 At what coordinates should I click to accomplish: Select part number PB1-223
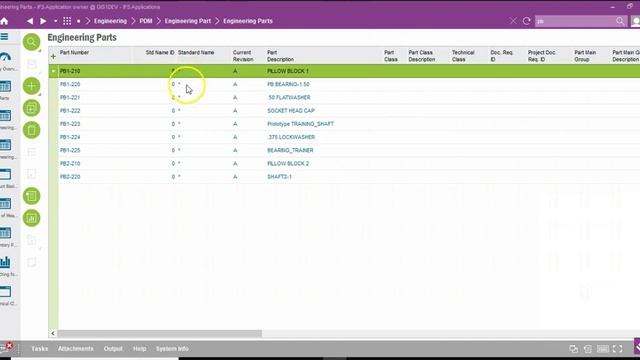pyautogui.click(x=70, y=124)
